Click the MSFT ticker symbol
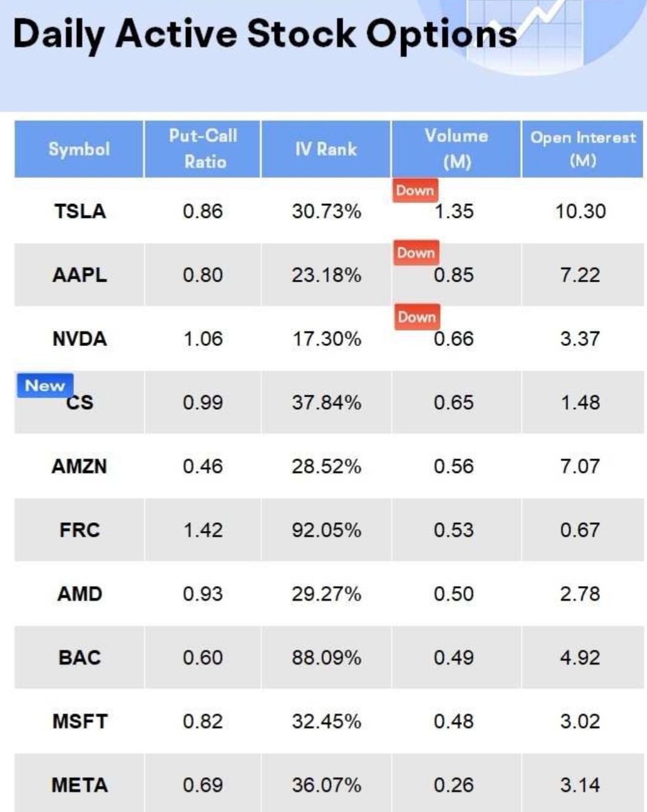The image size is (647, 812). [x=80, y=721]
